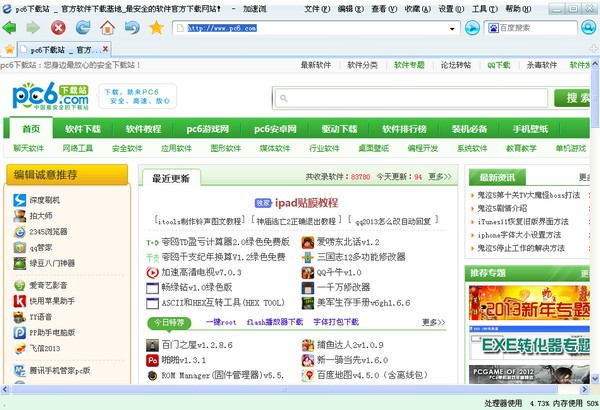Click the 百门之屋 v1.2.8.6 app icon
This screenshot has width=600, height=410.
coord(152,344)
